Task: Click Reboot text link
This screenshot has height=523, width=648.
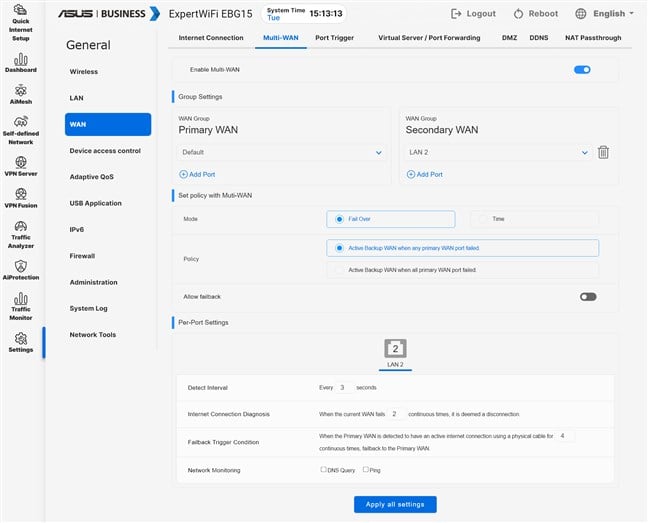Action: pyautogui.click(x=543, y=14)
